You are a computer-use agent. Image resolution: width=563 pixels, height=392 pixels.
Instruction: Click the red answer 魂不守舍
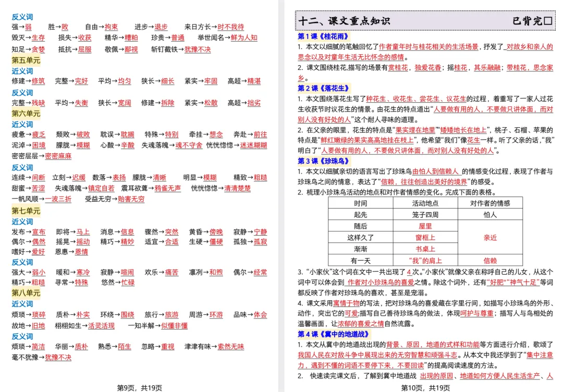tap(189, 145)
